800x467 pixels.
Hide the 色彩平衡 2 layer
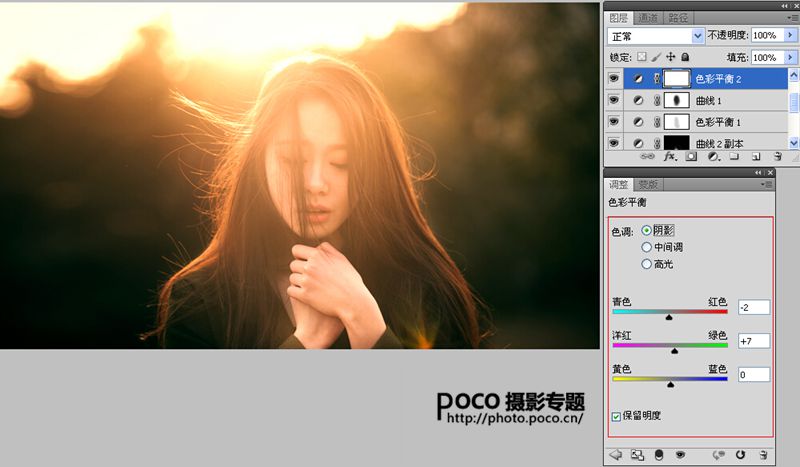(x=614, y=79)
